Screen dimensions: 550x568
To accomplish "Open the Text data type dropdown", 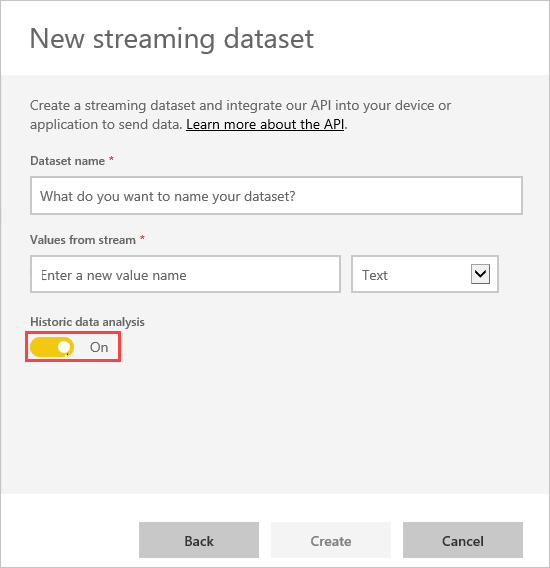I will pos(425,274).
